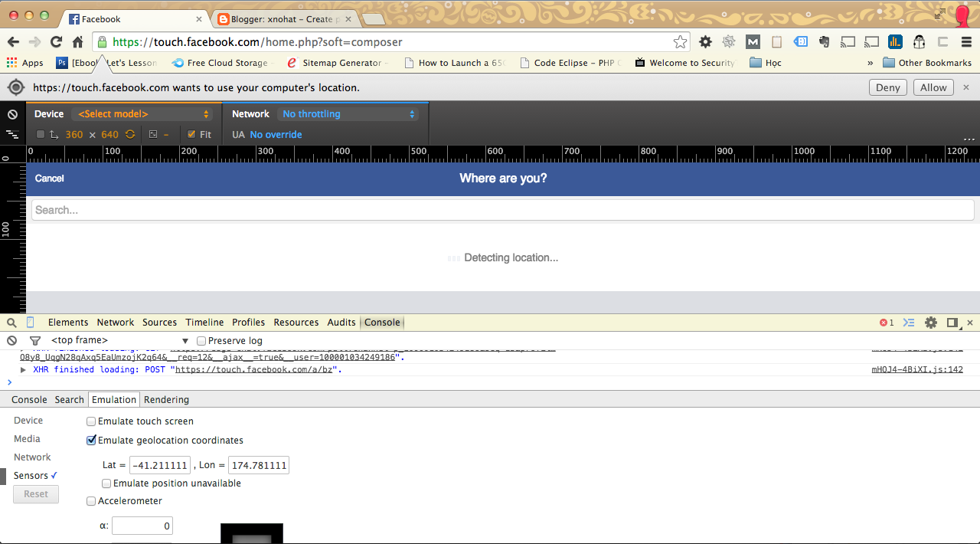Switch to the Elements panel
This screenshot has height=544, width=980.
68,323
